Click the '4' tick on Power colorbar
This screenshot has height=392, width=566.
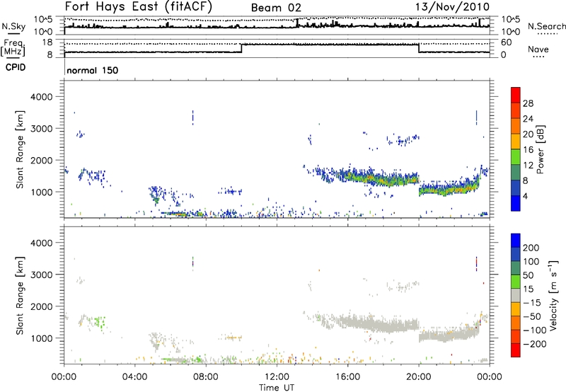pos(526,196)
